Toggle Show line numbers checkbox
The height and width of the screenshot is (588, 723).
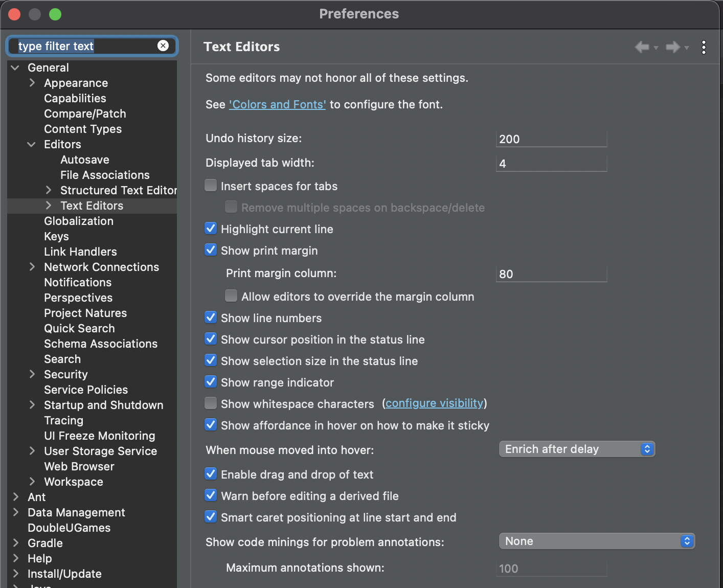(211, 317)
